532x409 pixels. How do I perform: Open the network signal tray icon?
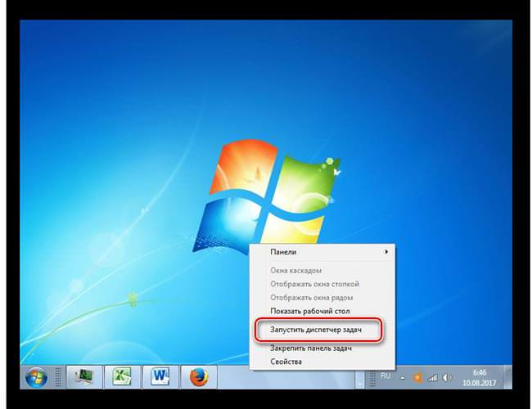coord(432,377)
